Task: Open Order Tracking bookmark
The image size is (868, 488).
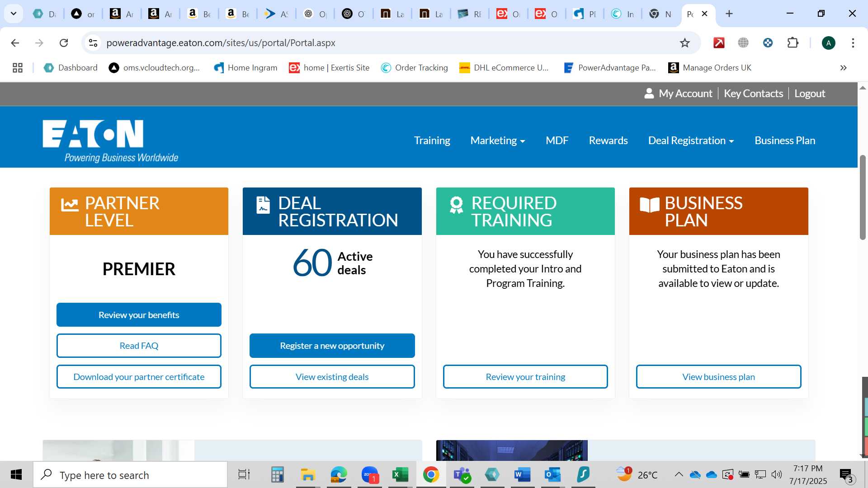Action: 415,68
